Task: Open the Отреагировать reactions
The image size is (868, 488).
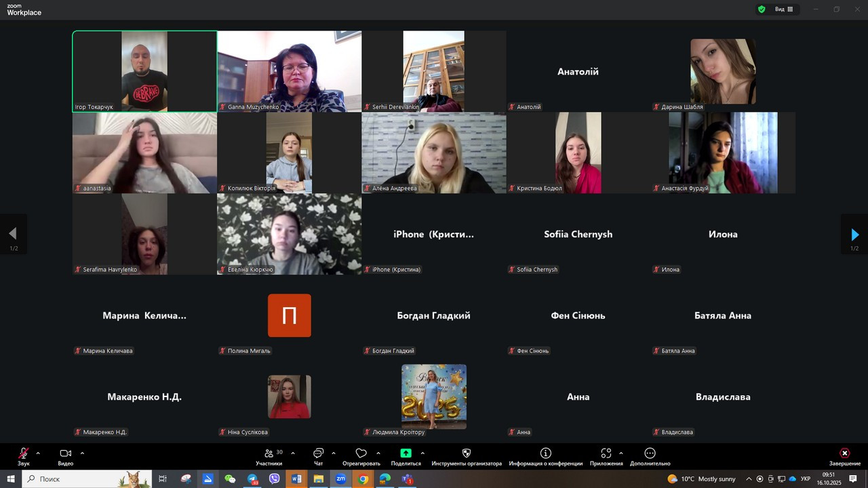Action: point(361,456)
